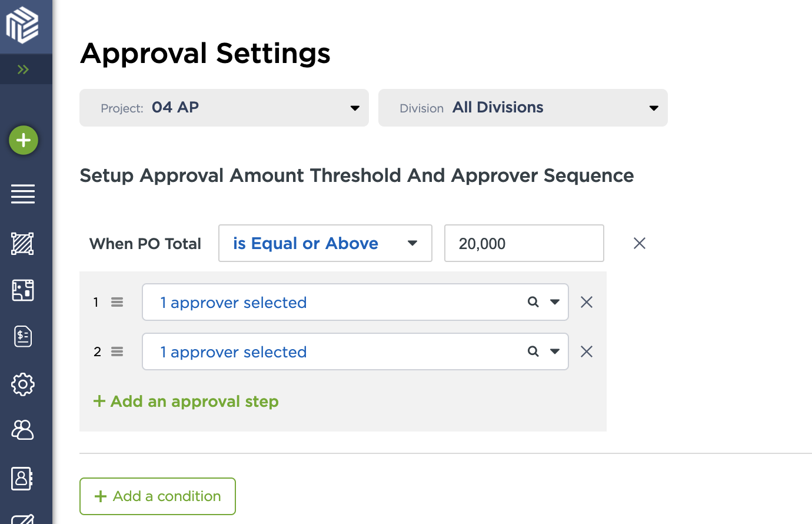Open the hatched drawing area icon in sidebar
Viewport: 812px width, 524px height.
pyautogui.click(x=23, y=243)
